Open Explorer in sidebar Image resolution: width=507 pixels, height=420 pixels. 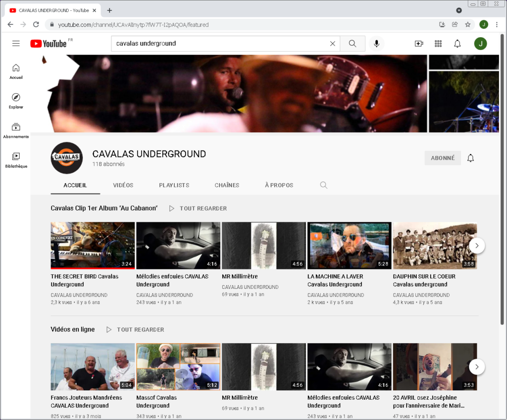point(16,101)
